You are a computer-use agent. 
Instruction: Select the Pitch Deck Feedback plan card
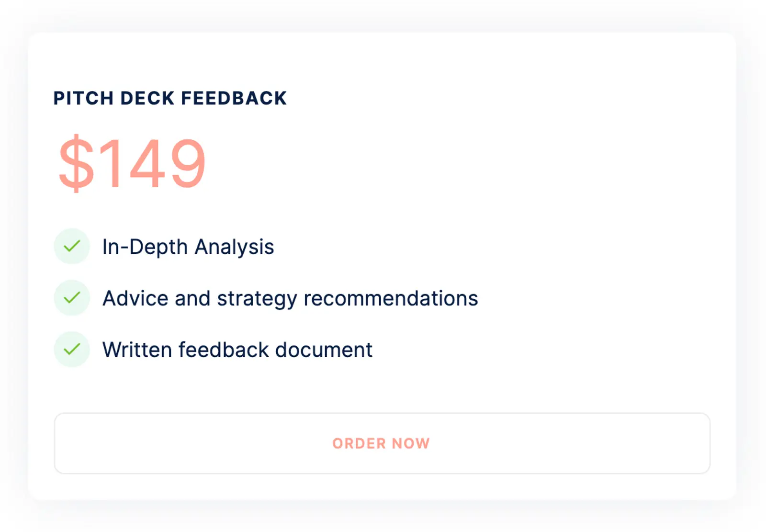pos(383,263)
